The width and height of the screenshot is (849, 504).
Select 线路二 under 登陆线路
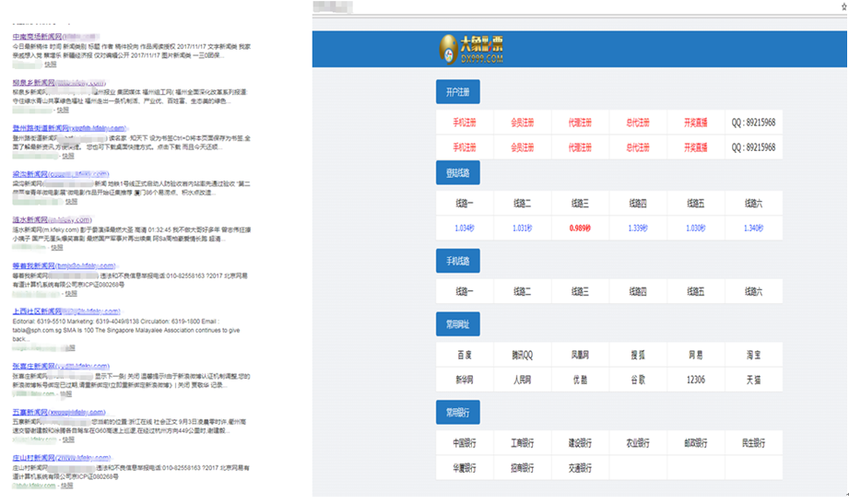[523, 204]
